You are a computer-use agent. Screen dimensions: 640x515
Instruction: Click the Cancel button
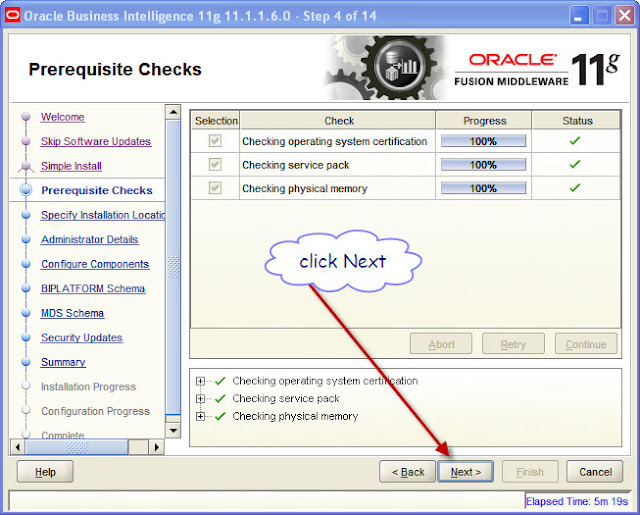[595, 472]
